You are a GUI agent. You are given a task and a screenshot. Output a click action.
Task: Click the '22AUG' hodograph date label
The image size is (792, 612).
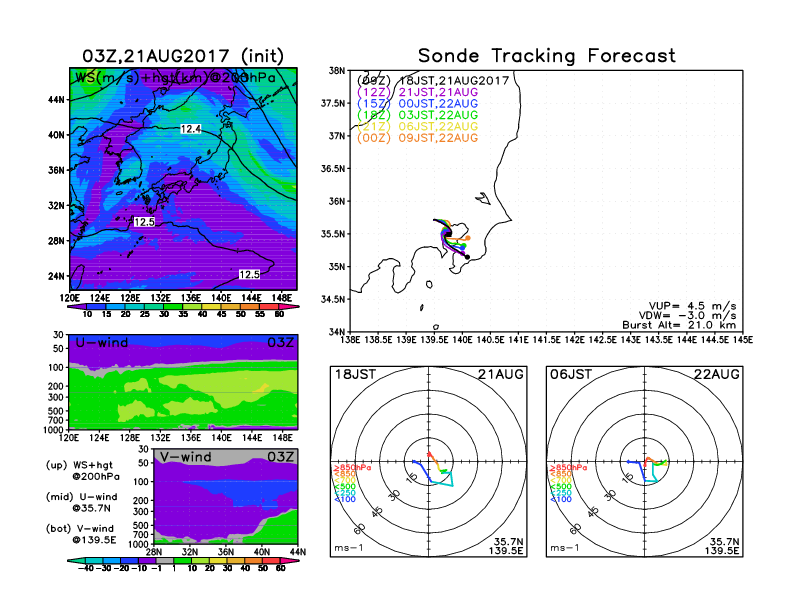click(x=717, y=375)
